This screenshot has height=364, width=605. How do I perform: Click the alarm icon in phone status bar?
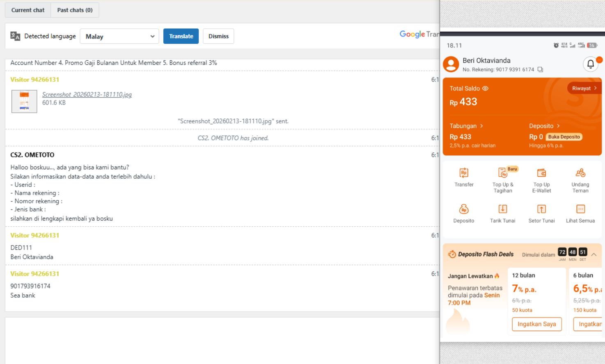click(x=556, y=45)
